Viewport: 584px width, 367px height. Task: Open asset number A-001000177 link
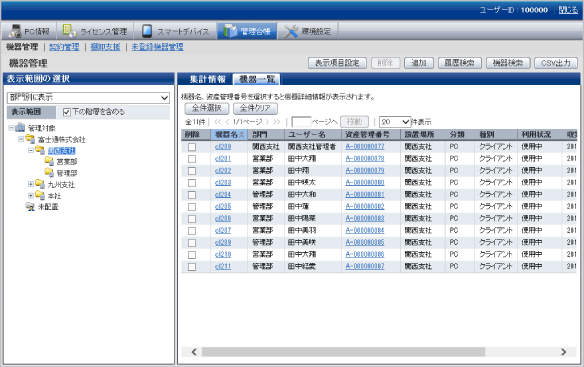click(365, 147)
